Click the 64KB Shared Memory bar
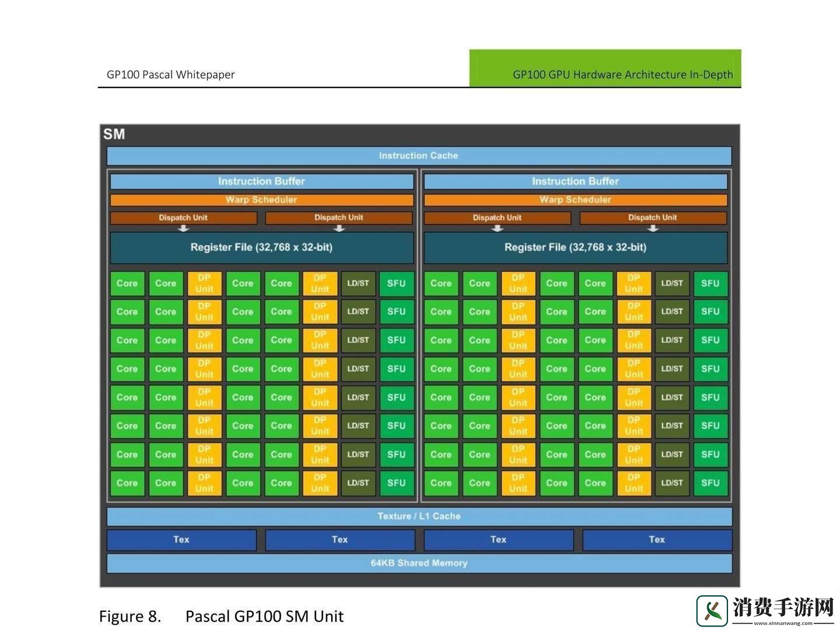Viewport: 840px width, 630px height. point(419,563)
